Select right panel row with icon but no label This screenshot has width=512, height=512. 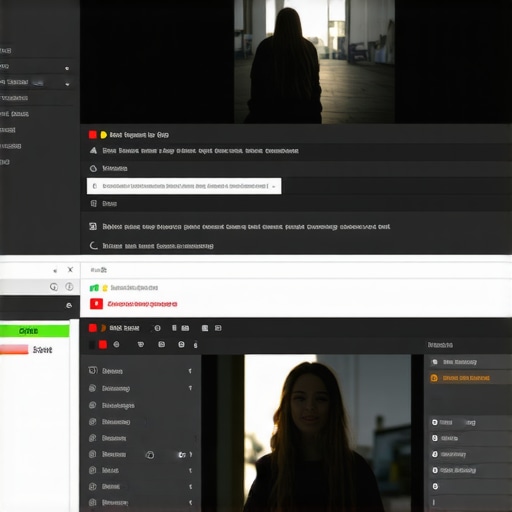(468, 486)
